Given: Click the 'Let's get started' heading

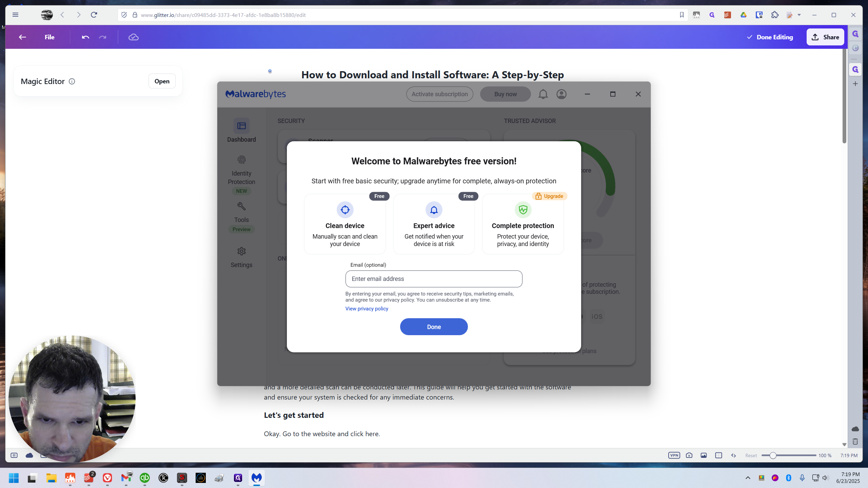Looking at the screenshot, I should click(294, 415).
